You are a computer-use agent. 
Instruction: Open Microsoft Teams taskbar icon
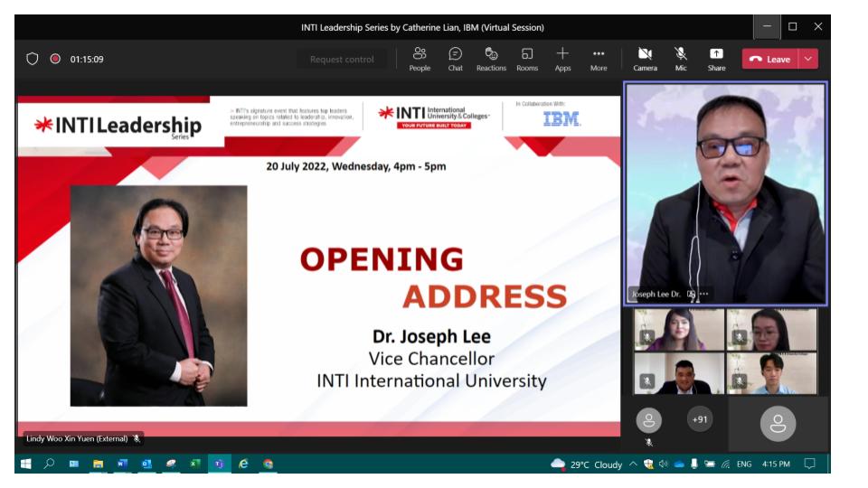pyautogui.click(x=219, y=464)
